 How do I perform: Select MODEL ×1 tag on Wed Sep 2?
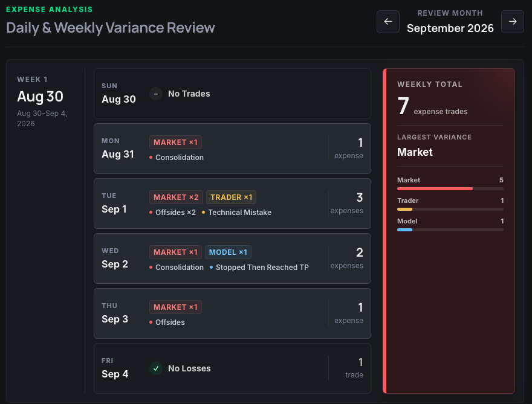pos(228,252)
